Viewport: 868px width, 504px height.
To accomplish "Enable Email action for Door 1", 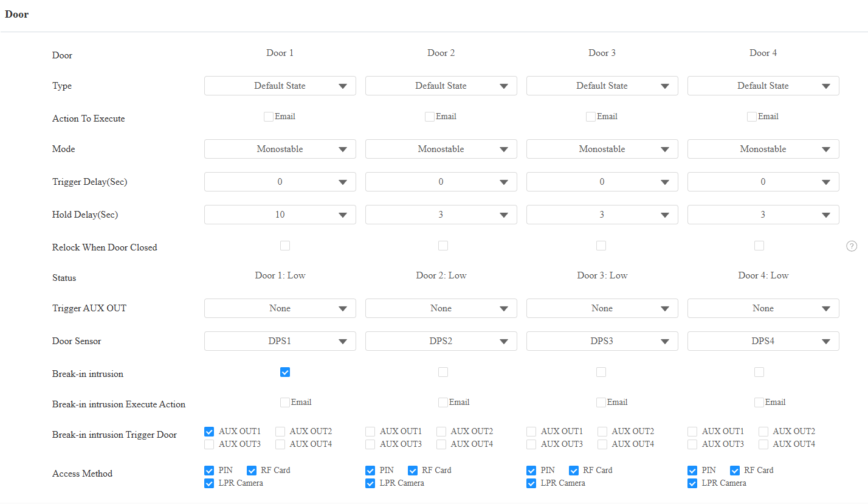I will (269, 117).
